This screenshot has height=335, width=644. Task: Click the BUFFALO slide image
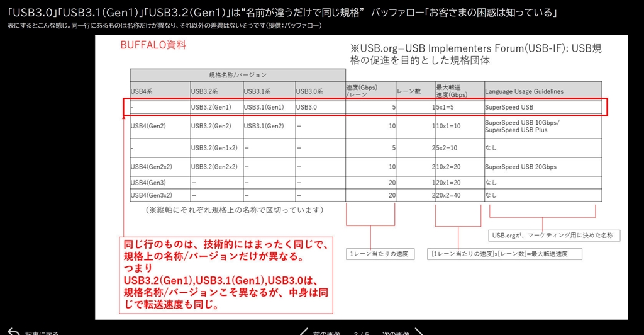tap(361, 177)
